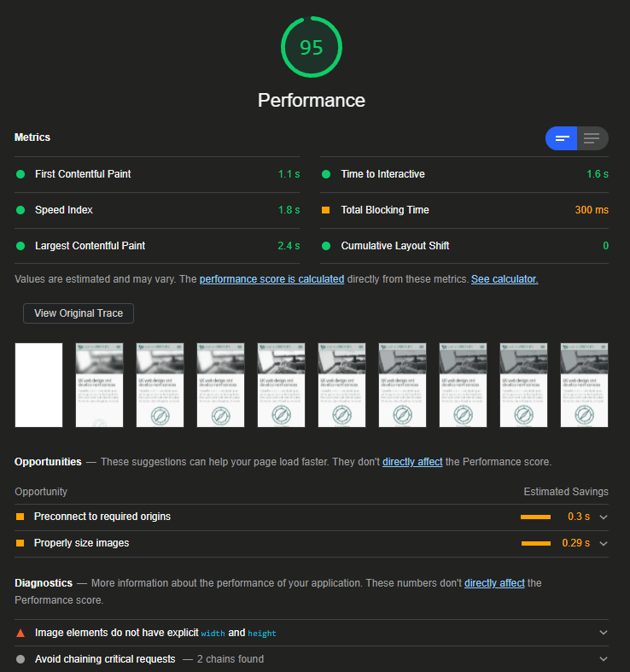Screen dimensions: 630x672
Task: Click orange square beside Properly size images
Action: point(20,543)
